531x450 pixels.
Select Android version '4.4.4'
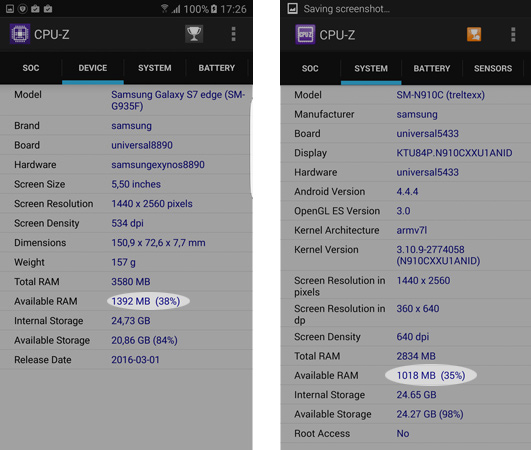click(407, 192)
